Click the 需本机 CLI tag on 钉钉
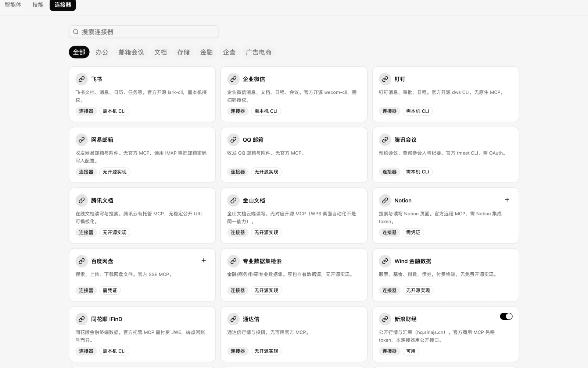This screenshot has width=588, height=368. point(417,111)
